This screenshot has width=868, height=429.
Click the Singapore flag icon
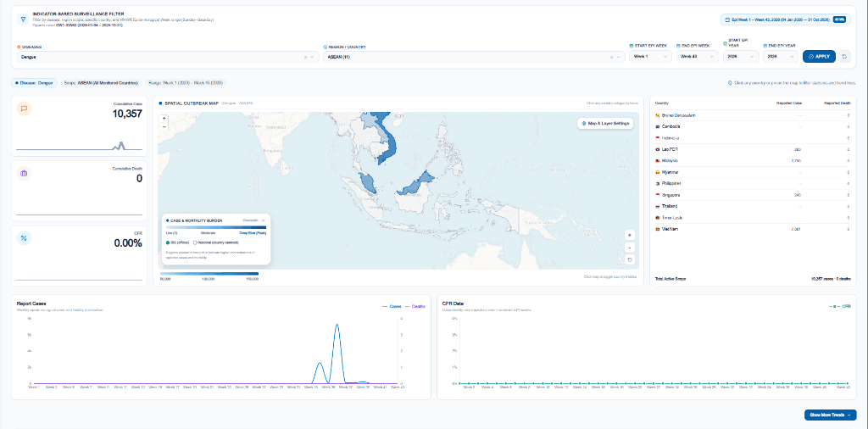click(658, 195)
